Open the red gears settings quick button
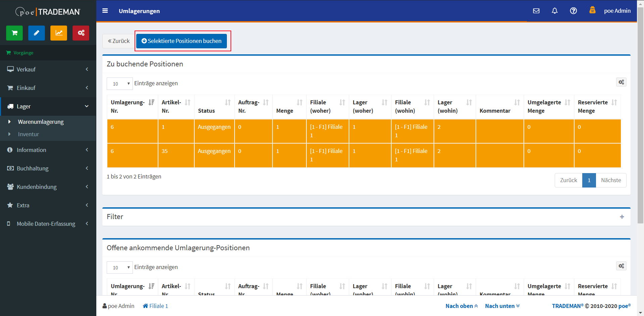Viewport: 644px width, 316px height. pyautogui.click(x=81, y=33)
